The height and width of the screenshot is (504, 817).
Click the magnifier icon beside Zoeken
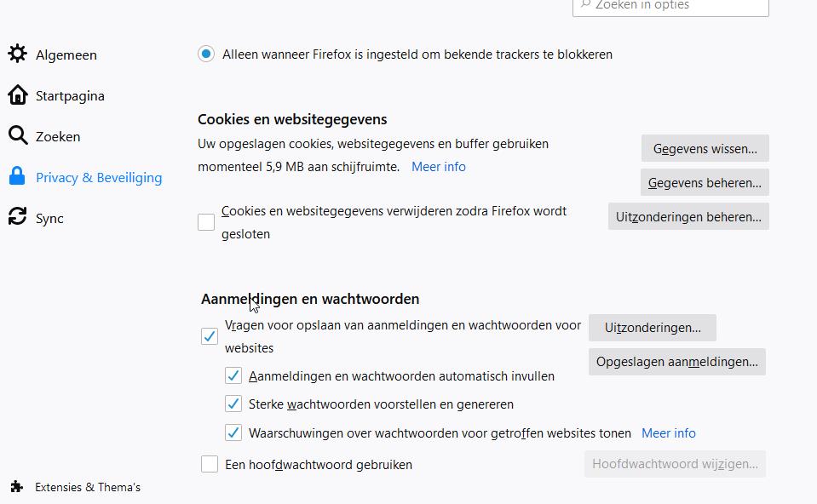(18, 136)
